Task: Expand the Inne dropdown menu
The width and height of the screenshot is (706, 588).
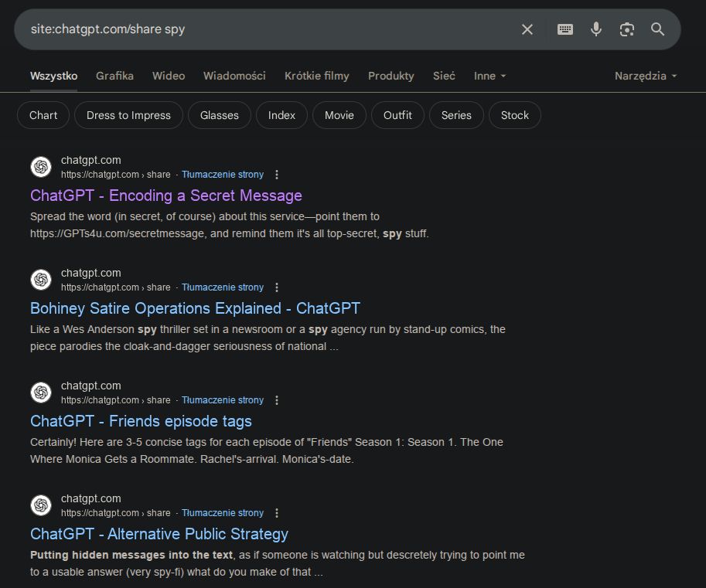Action: click(489, 76)
